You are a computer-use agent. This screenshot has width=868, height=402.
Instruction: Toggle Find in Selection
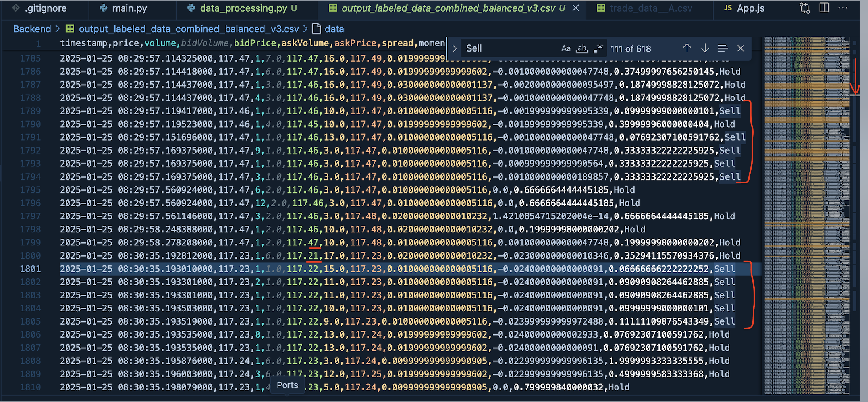coord(723,48)
